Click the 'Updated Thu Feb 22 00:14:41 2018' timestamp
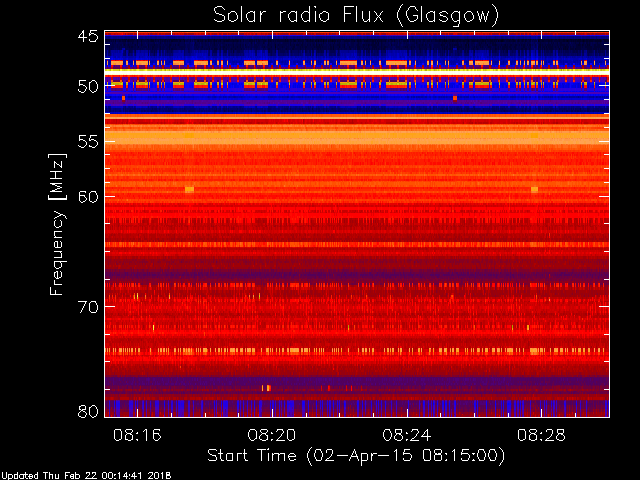640x480 pixels. click(86, 476)
